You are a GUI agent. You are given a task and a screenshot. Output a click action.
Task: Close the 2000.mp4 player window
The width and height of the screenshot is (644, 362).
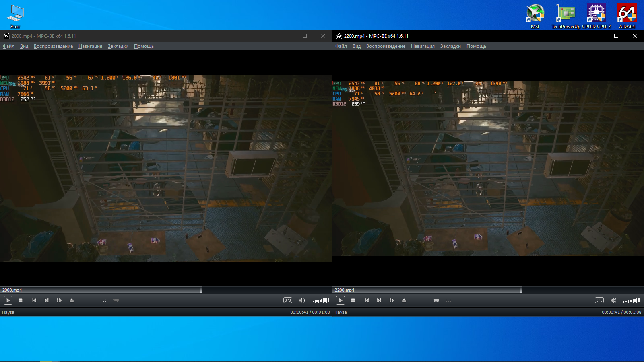click(323, 36)
